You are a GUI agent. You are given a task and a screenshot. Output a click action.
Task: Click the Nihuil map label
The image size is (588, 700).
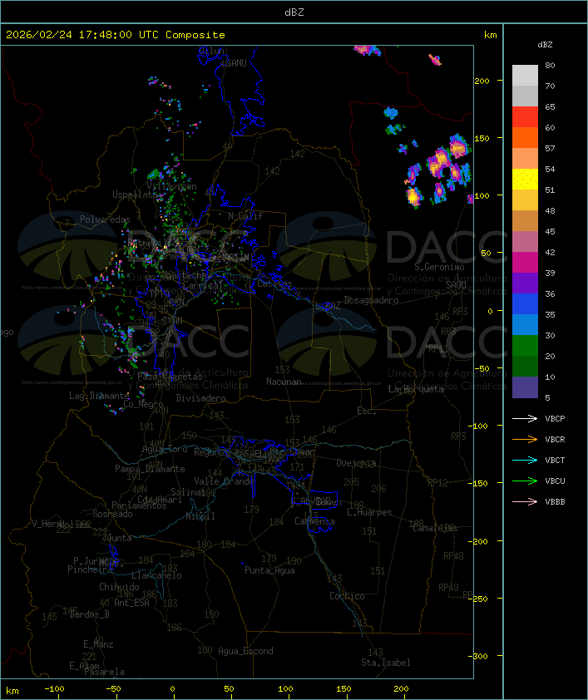(200, 516)
